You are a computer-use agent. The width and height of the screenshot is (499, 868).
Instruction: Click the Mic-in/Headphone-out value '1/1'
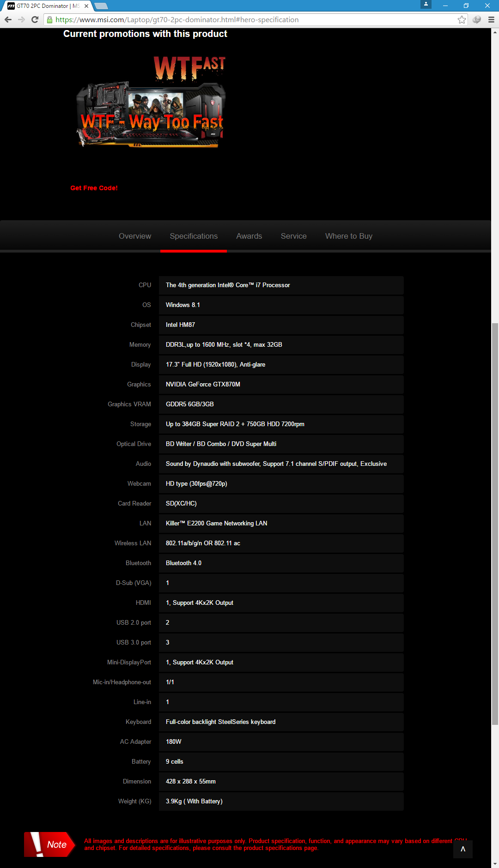(x=170, y=682)
